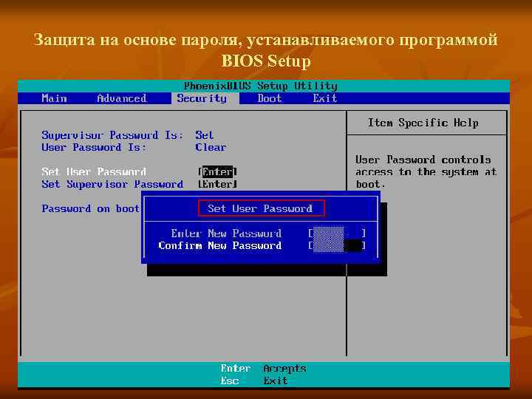The height and width of the screenshot is (399, 532).
Task: Click the User Password Is label
Action: (x=94, y=147)
